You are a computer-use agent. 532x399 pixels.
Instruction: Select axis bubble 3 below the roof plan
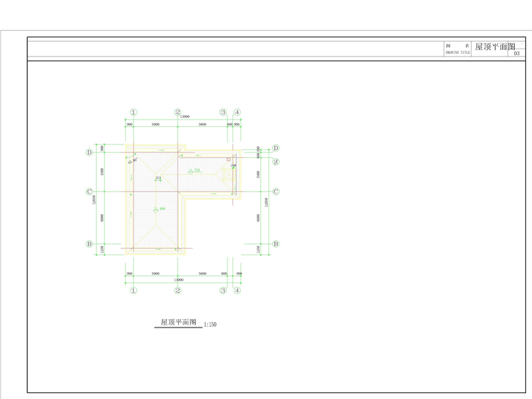point(223,291)
